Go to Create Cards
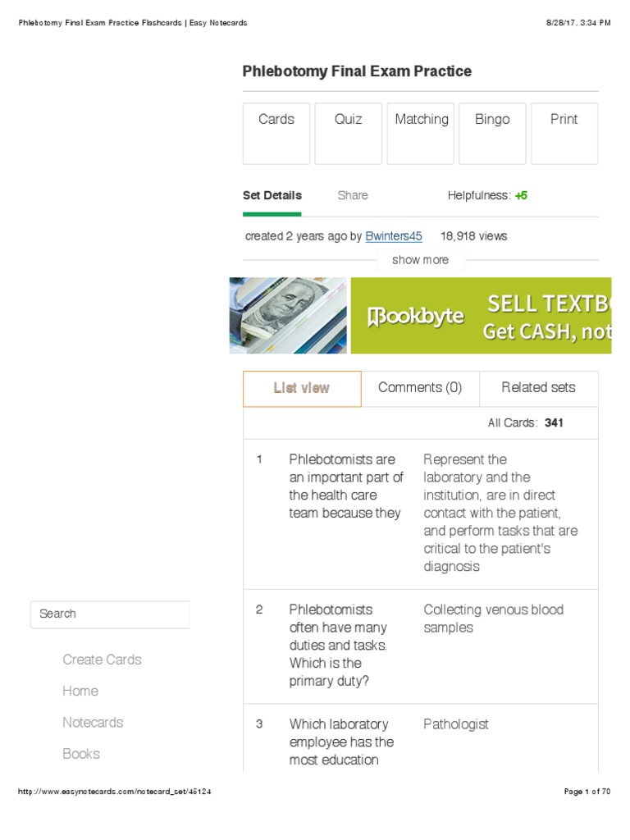 tap(102, 660)
